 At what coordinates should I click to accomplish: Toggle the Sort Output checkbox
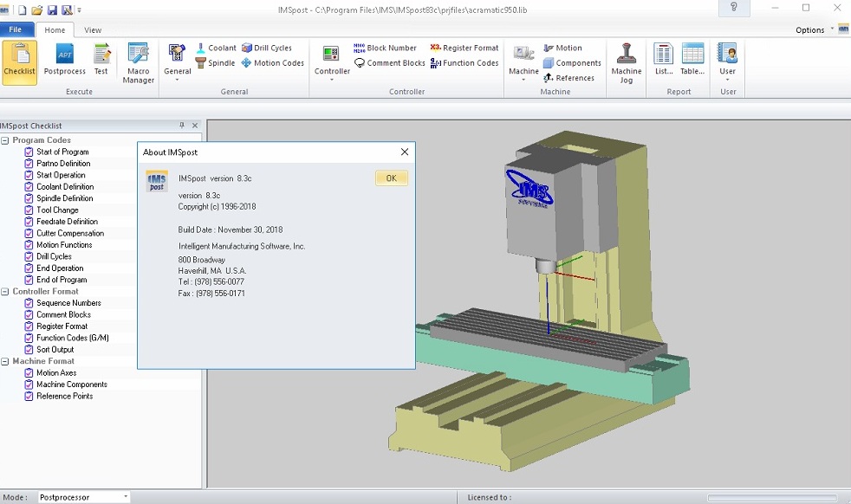pos(29,349)
